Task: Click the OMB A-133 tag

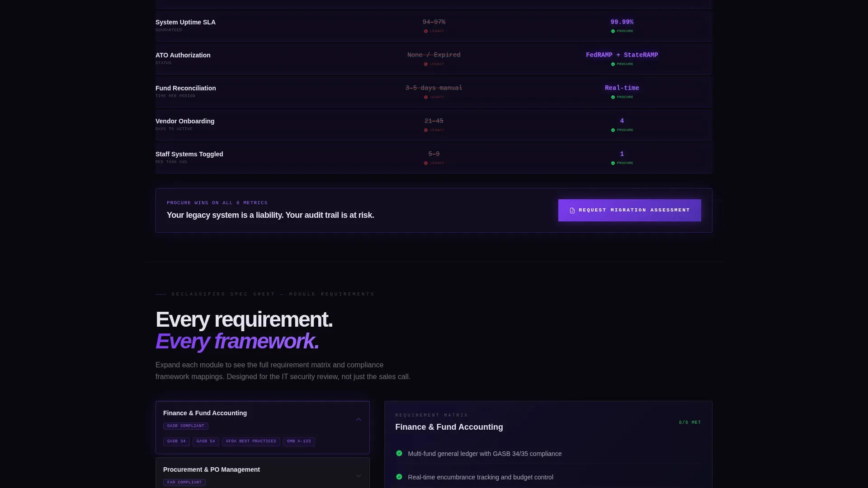Action: point(299,441)
